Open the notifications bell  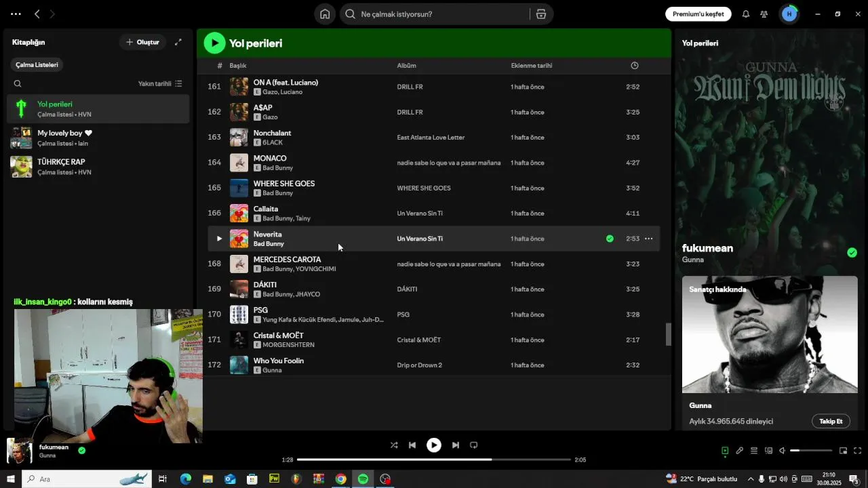745,14
